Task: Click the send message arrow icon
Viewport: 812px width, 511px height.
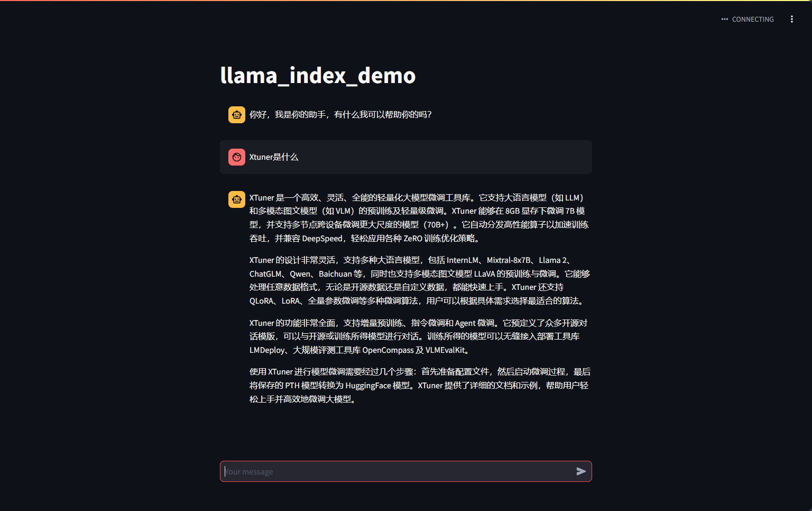Action: [581, 471]
